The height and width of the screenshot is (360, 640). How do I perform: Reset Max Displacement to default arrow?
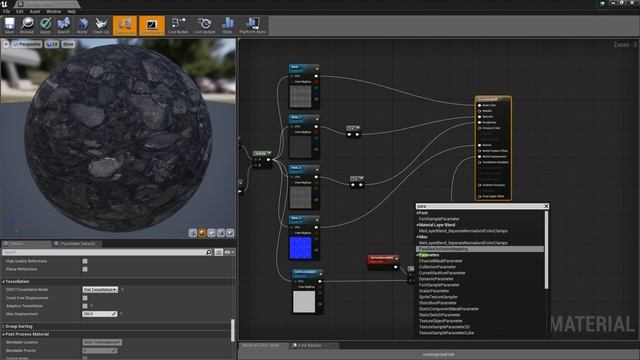click(121, 314)
